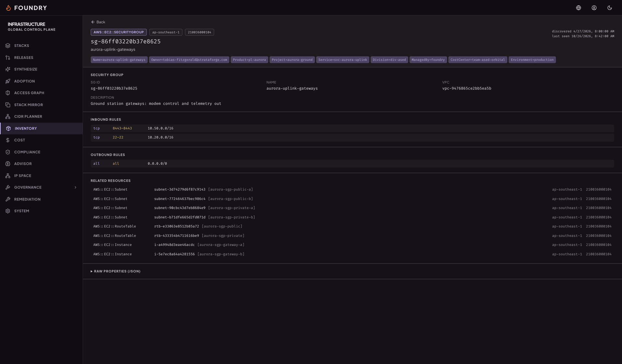Click the Compliance shield-check icon

pyautogui.click(x=8, y=152)
